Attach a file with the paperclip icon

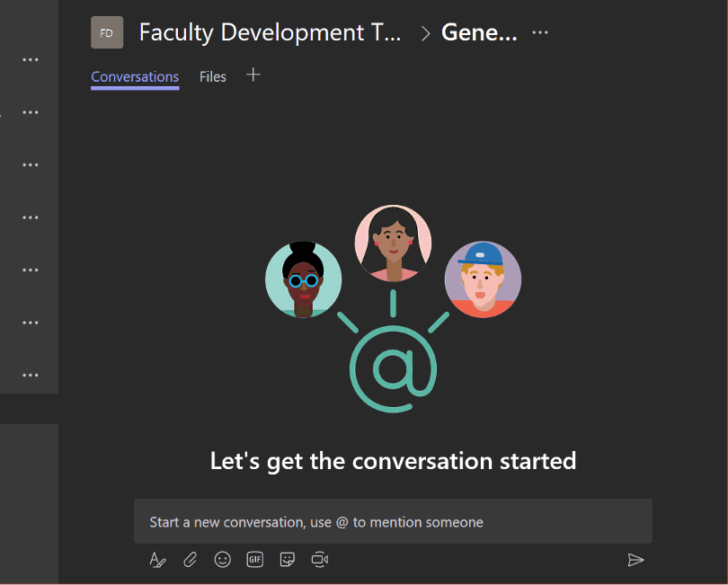pyautogui.click(x=190, y=560)
